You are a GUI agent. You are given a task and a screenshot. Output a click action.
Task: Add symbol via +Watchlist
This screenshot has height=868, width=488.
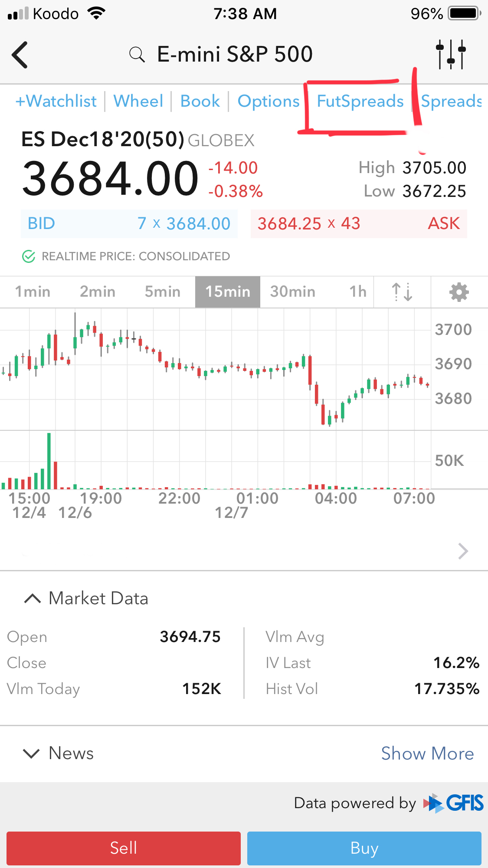click(x=56, y=102)
